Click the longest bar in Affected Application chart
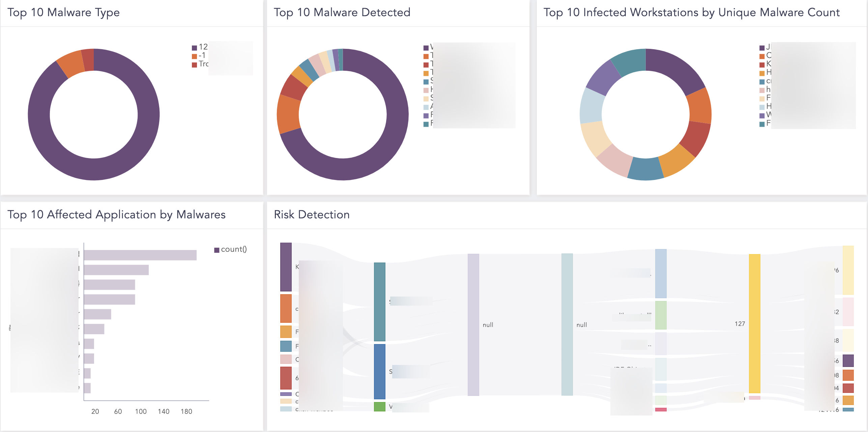The height and width of the screenshot is (432, 868). coord(140,255)
